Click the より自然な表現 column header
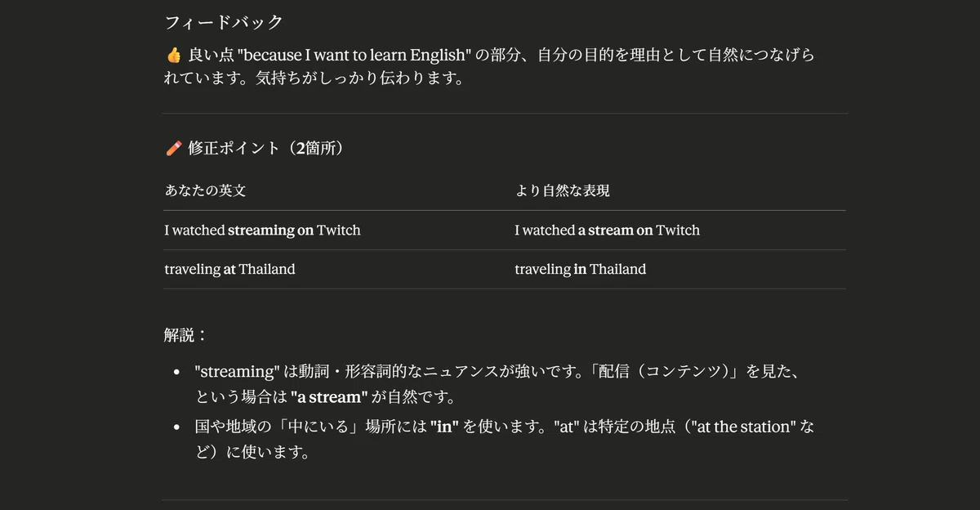 [x=562, y=190]
